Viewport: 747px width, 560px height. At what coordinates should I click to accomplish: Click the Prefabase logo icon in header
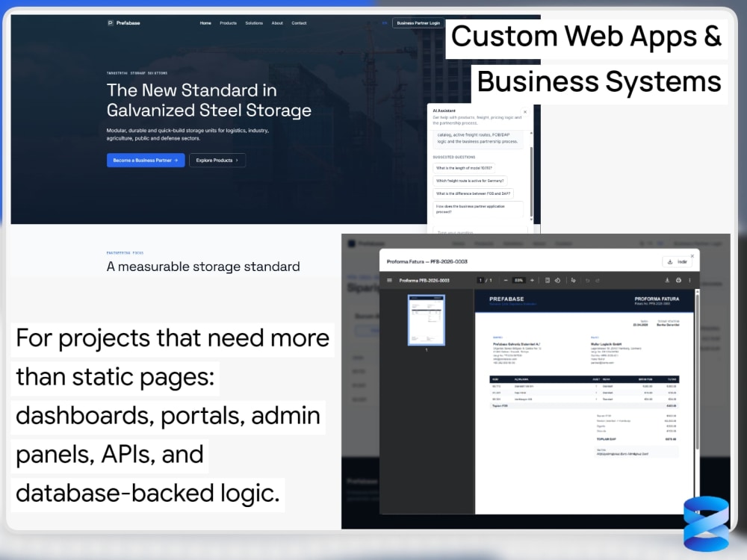point(110,23)
